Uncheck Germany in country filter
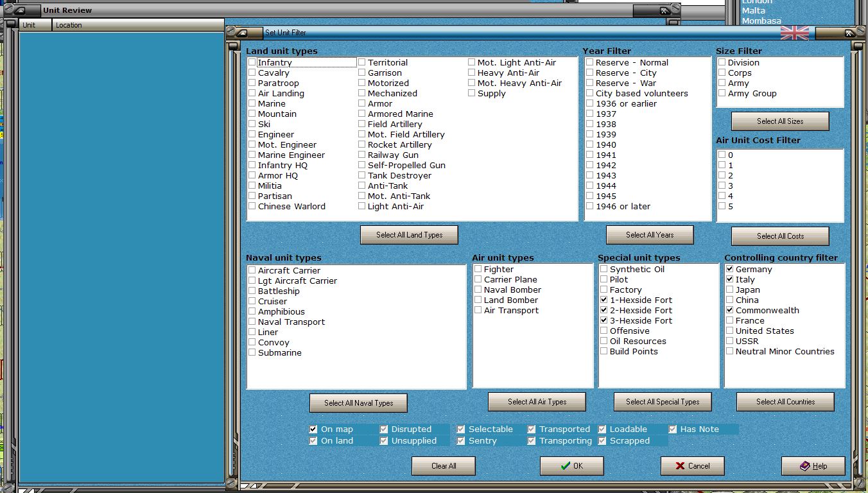The width and height of the screenshot is (868, 493). pyautogui.click(x=730, y=269)
